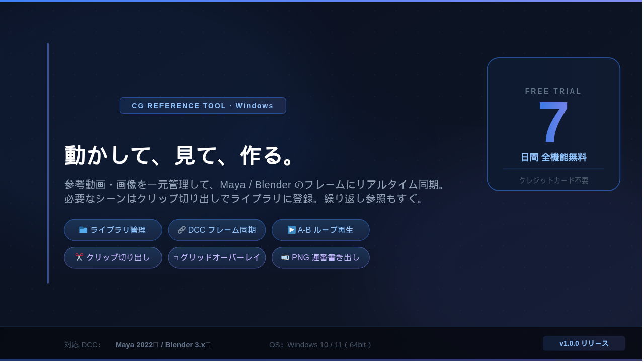Image resolution: width=644 pixels, height=362 pixels.
Task: Click the play icon in A-B ループ再生
Action: [292, 230]
